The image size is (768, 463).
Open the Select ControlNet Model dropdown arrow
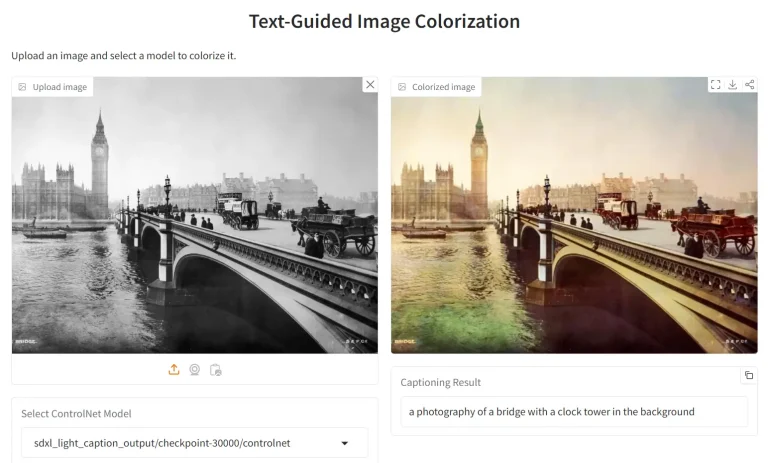tap(344, 443)
